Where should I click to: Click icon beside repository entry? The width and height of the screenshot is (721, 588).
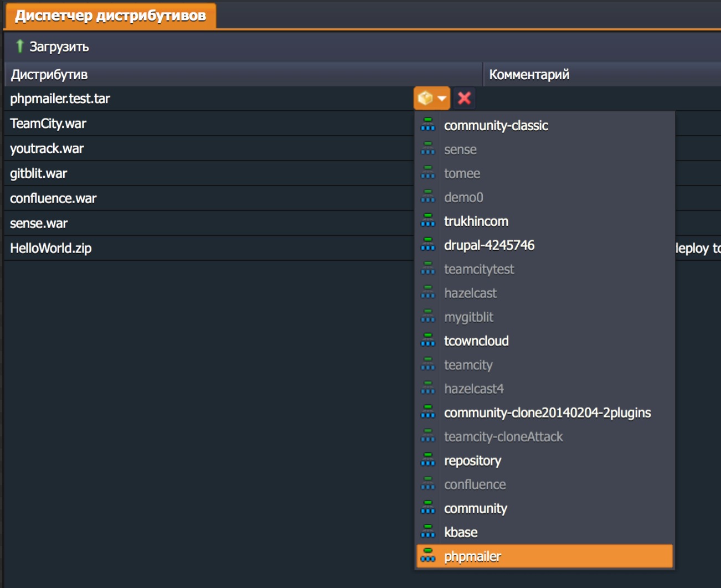coord(428,460)
